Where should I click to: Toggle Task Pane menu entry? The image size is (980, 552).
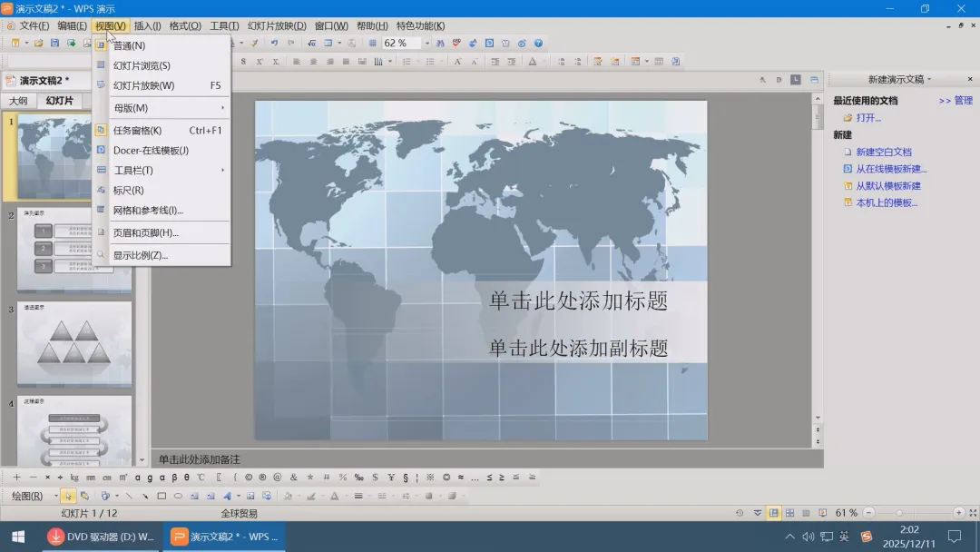click(163, 130)
